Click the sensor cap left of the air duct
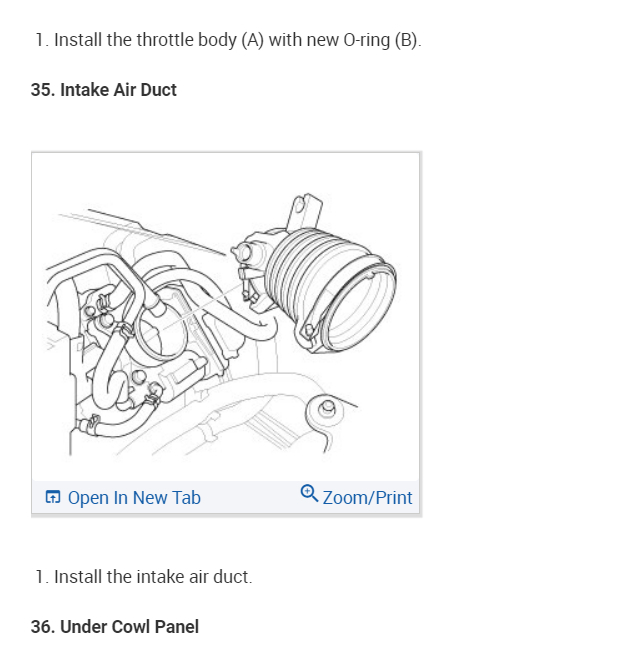This screenshot has width=621, height=650. point(242,251)
